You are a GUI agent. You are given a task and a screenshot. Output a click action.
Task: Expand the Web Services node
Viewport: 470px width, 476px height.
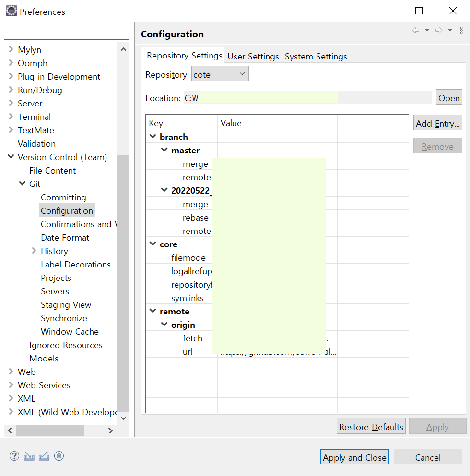click(11, 384)
